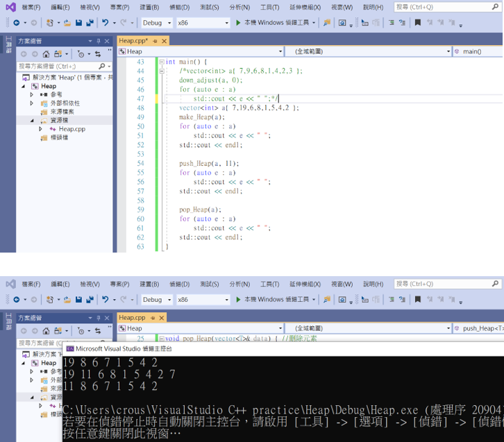Viewport: 504px width, 442px height.
Task: Click Home icon in top Solution Explorer
Action: (47, 54)
